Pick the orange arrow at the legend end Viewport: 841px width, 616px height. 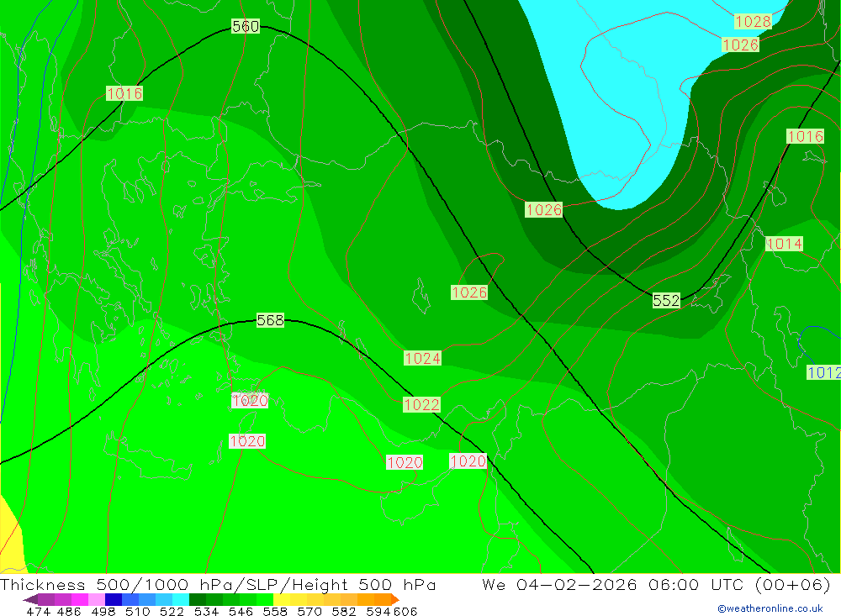[x=395, y=599]
